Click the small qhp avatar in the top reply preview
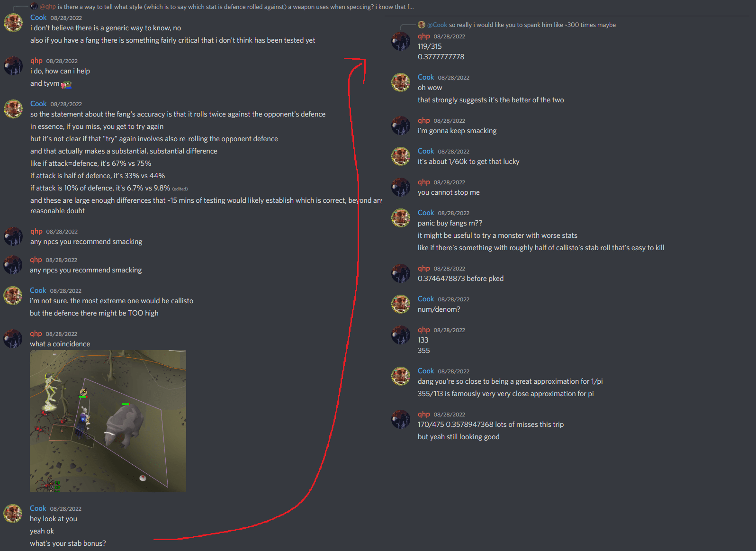Viewport: 756px width, 551px height. pos(34,7)
